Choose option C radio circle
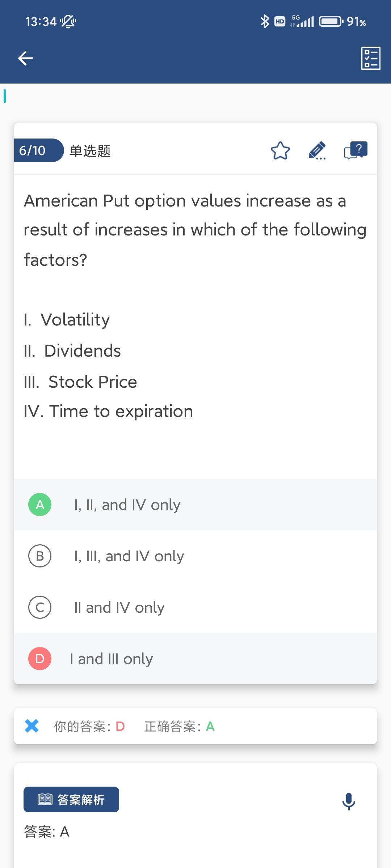This screenshot has width=391, height=868. point(40,607)
